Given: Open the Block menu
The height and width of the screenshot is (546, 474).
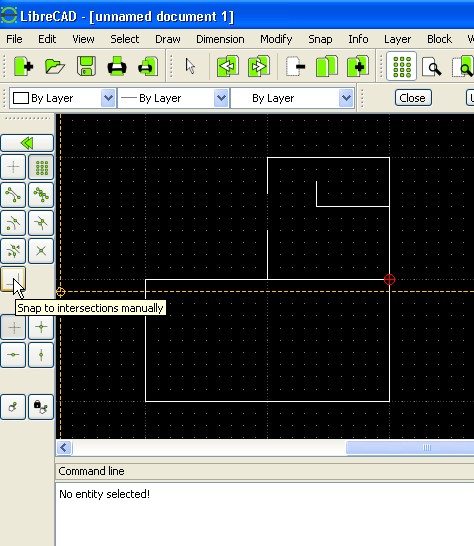Looking at the screenshot, I should click(x=440, y=39).
